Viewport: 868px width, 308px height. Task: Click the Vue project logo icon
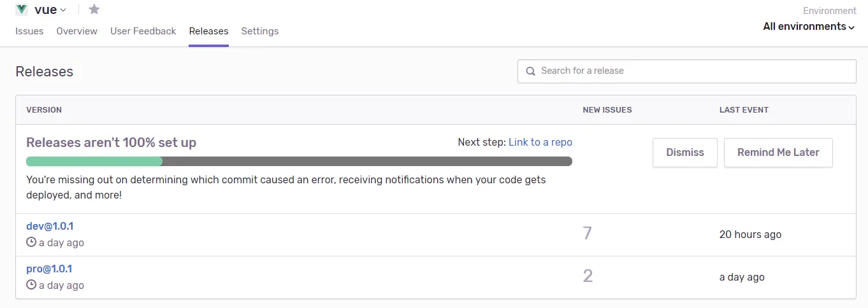22,10
